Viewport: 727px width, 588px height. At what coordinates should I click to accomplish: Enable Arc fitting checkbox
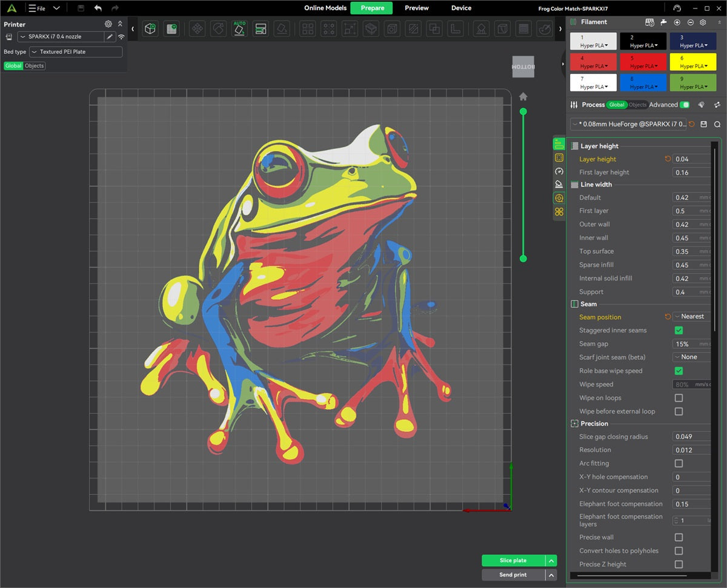pyautogui.click(x=679, y=463)
